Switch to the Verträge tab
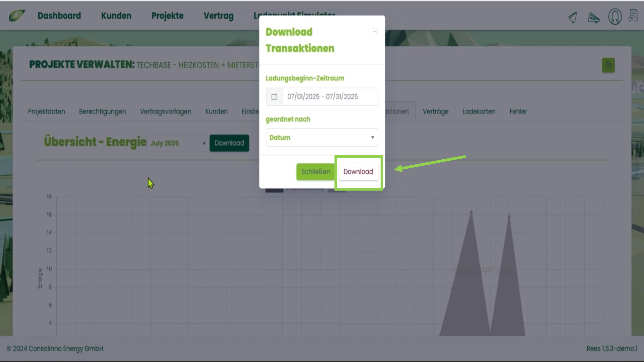644x362 pixels. point(436,112)
